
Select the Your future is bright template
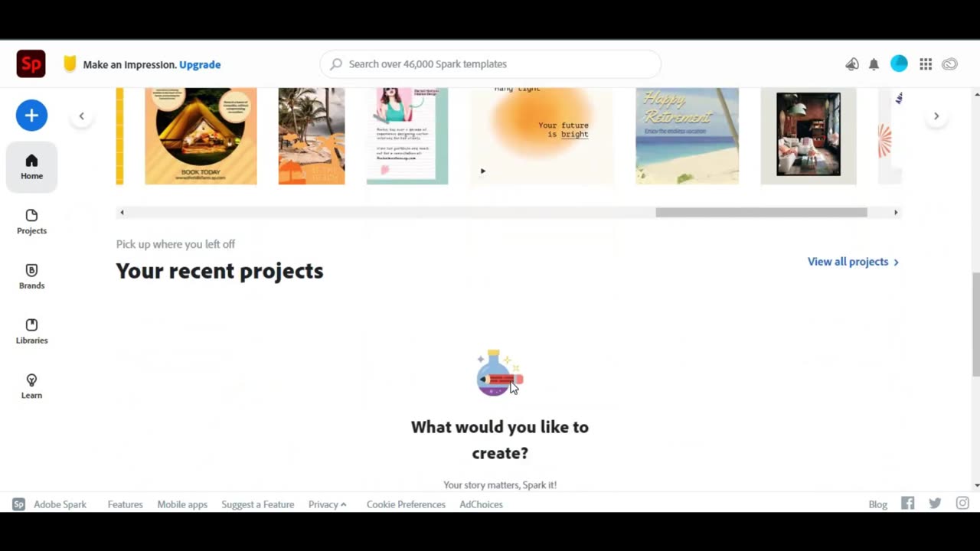pyautogui.click(x=542, y=136)
